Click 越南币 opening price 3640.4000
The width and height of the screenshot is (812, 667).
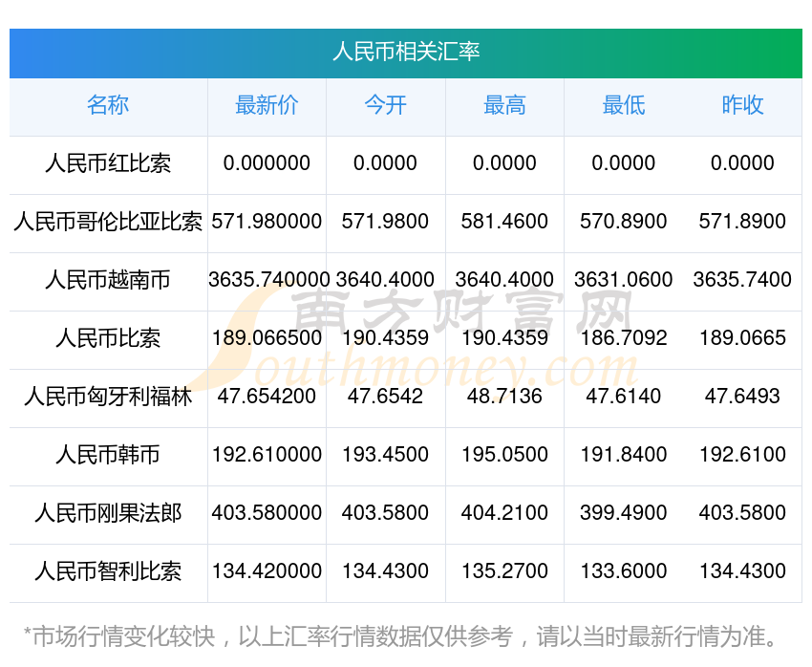click(385, 280)
